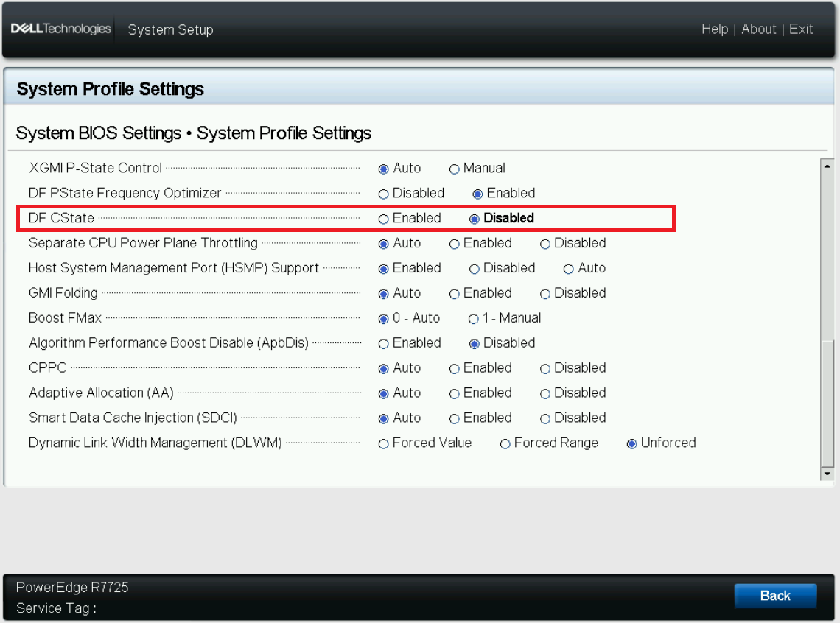Select Forced Range for Dynamic Link Width Management

[x=505, y=443]
